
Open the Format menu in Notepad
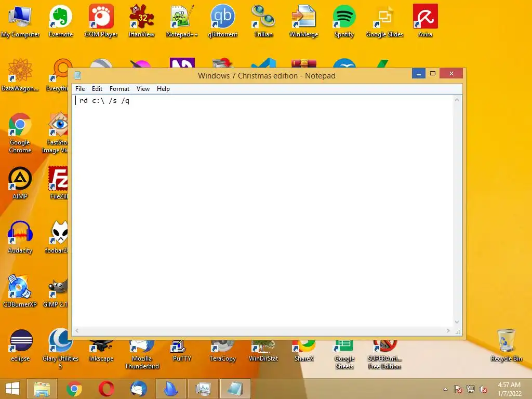click(x=119, y=89)
